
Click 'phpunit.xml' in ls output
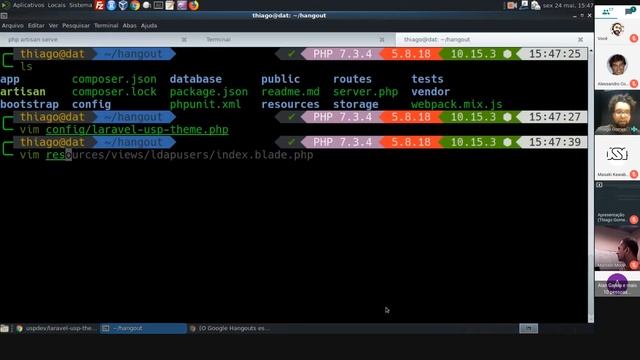click(x=205, y=104)
